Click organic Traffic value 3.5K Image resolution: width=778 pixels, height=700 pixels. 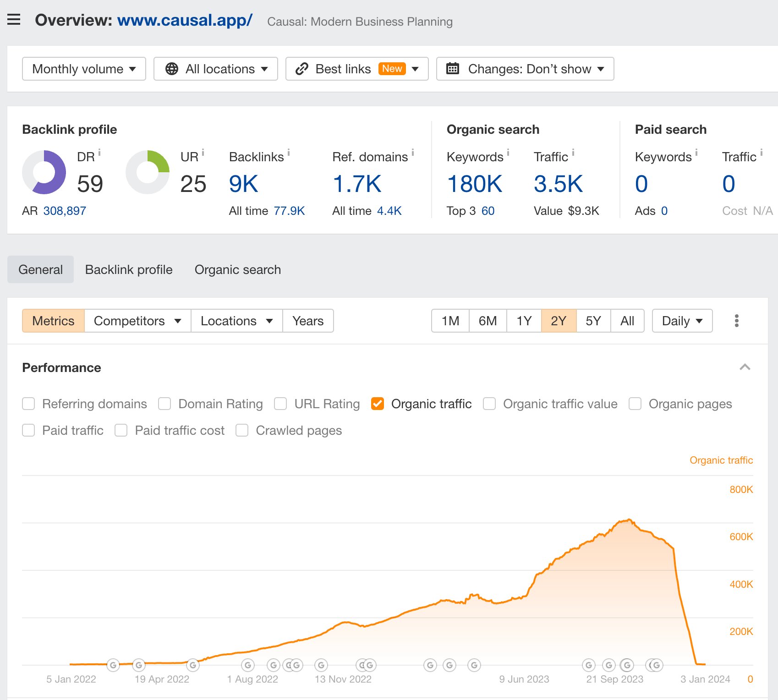pyautogui.click(x=558, y=184)
